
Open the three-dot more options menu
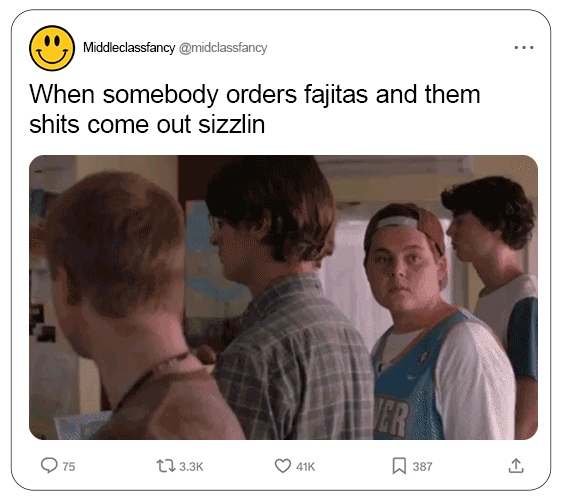[x=524, y=47]
